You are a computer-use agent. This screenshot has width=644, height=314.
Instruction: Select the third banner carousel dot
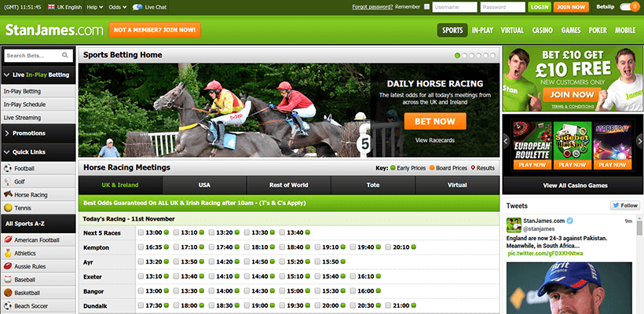(471, 56)
